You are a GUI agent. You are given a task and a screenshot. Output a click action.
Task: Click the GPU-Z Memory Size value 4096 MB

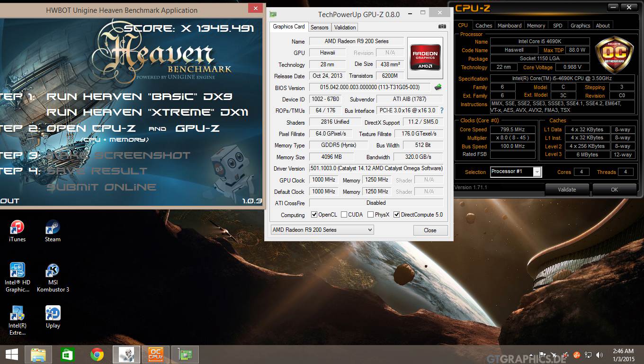pyautogui.click(x=331, y=157)
